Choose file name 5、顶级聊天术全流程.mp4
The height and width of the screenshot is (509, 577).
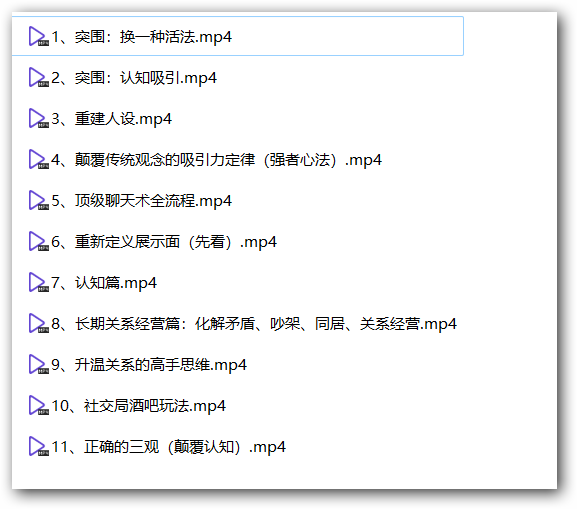[142, 201]
